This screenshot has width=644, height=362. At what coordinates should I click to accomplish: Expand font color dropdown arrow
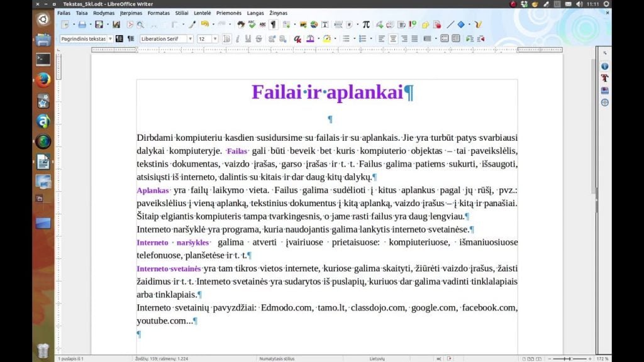(x=318, y=39)
